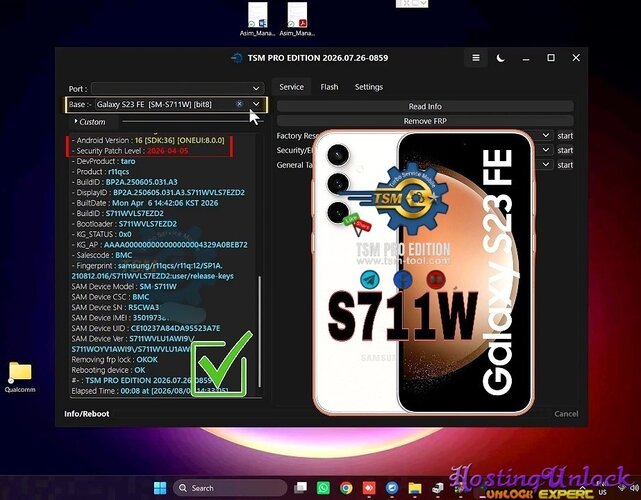Screen dimensions: 641x500
Task: Open the blue round taskbar app icon
Action: click(392, 488)
